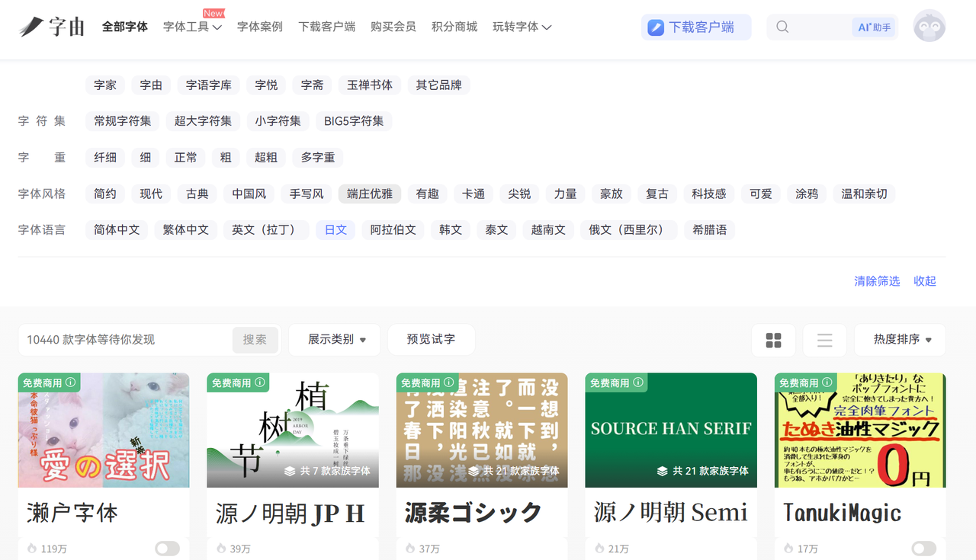Switch to list view layout
Screen dimensions: 976x560
click(824, 340)
